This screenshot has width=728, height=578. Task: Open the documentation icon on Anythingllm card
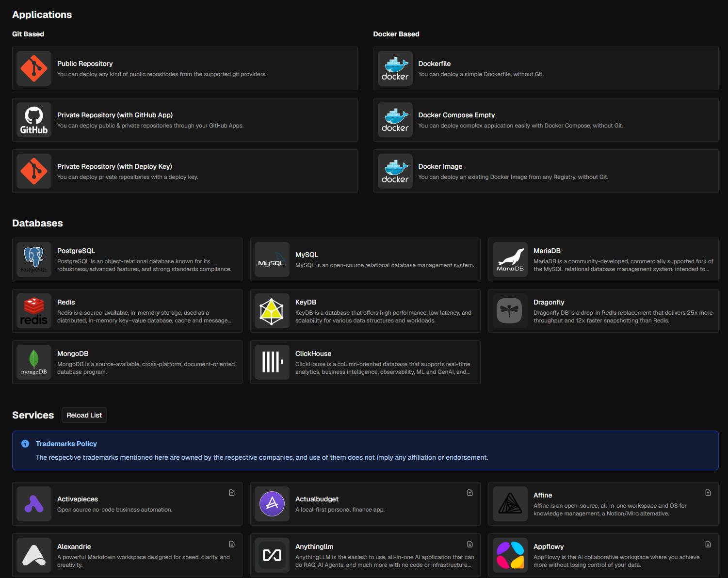pos(470,544)
